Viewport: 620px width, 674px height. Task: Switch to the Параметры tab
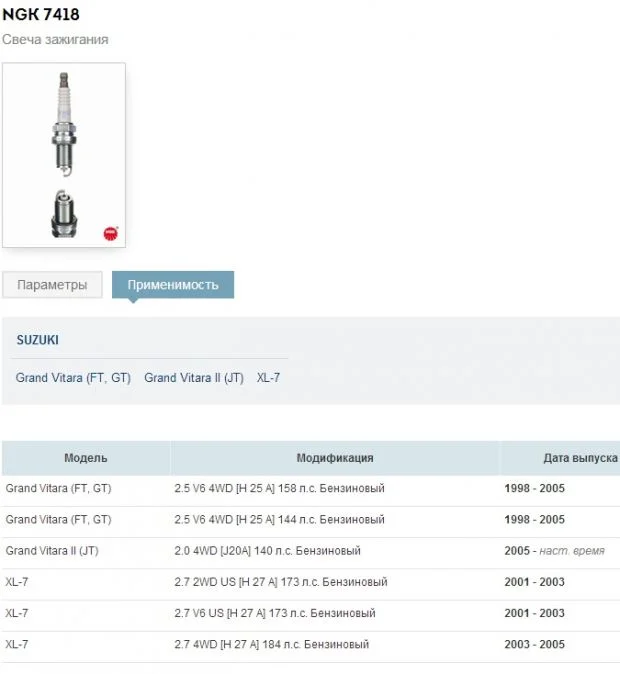[52, 285]
